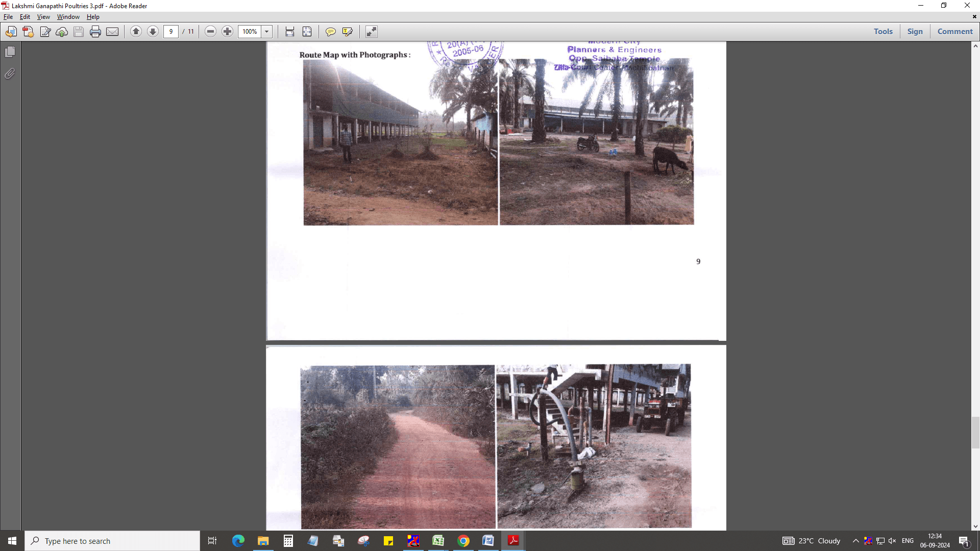The image size is (980, 551).
Task: Click the photo with tractor and pipes
Action: (594, 446)
